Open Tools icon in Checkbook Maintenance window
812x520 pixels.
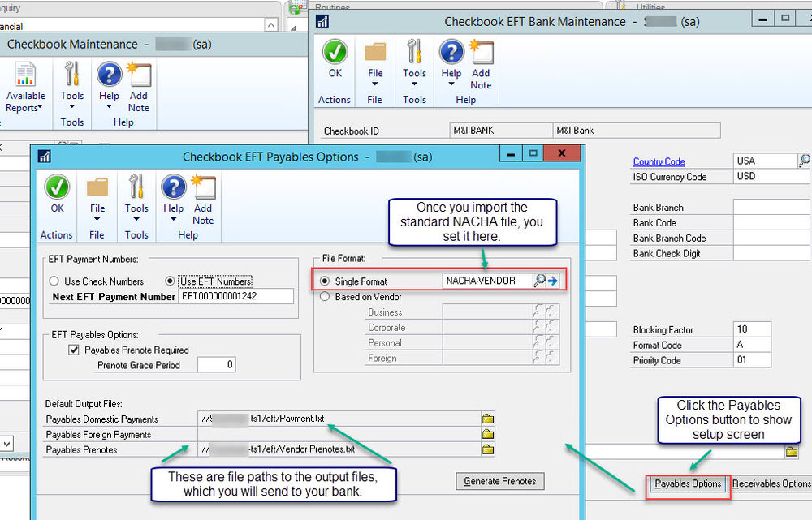(x=72, y=75)
